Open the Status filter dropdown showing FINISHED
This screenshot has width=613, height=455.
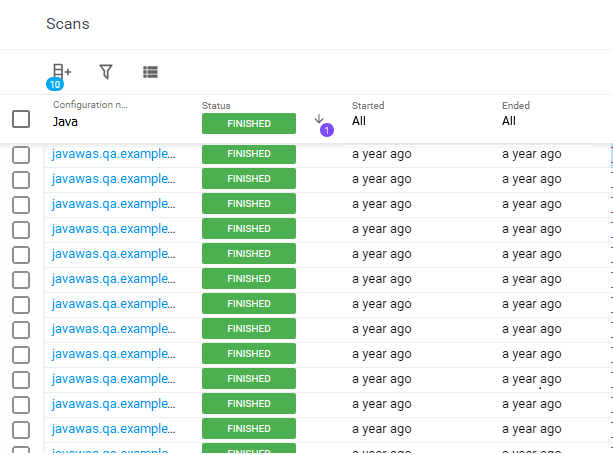pyautogui.click(x=249, y=123)
